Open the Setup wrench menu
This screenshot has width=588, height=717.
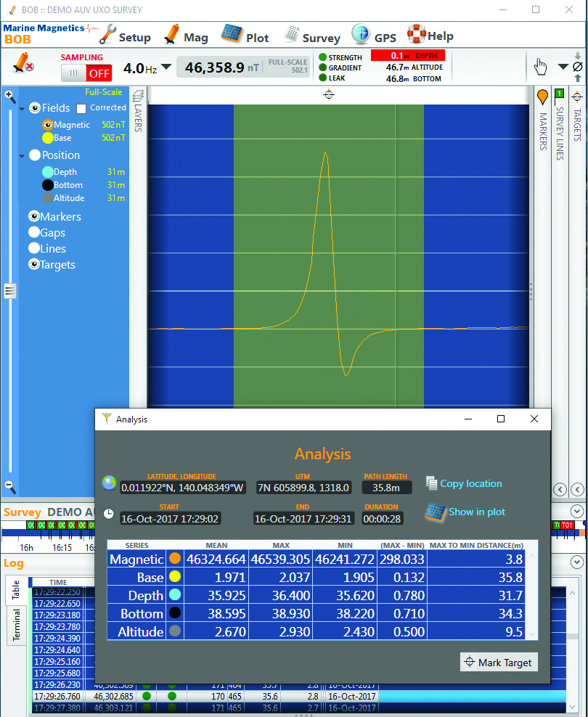[x=125, y=36]
